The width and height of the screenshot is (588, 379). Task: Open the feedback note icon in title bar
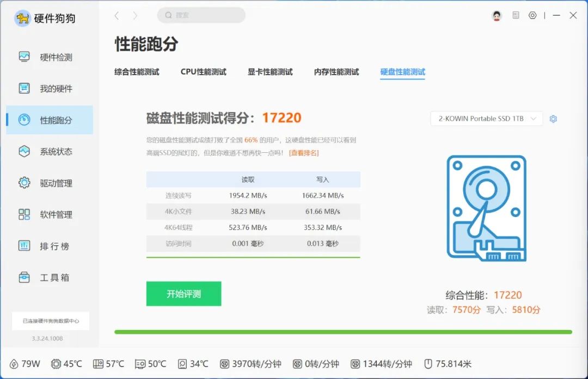[516, 15]
